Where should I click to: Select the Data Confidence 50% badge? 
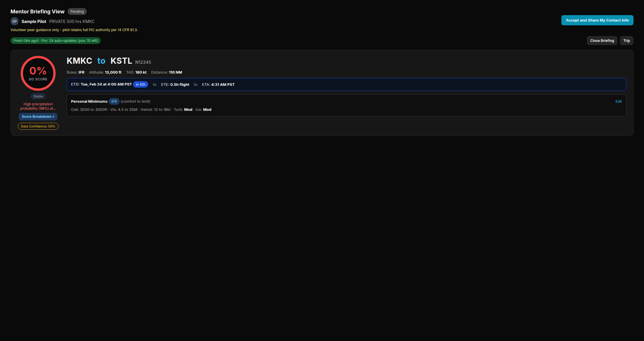38,126
